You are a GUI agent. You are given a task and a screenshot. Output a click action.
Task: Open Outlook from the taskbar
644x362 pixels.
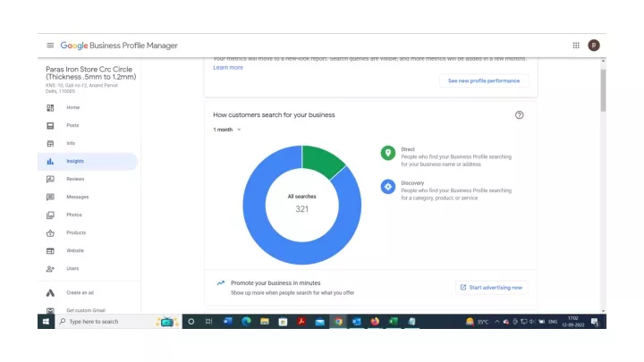click(357, 322)
